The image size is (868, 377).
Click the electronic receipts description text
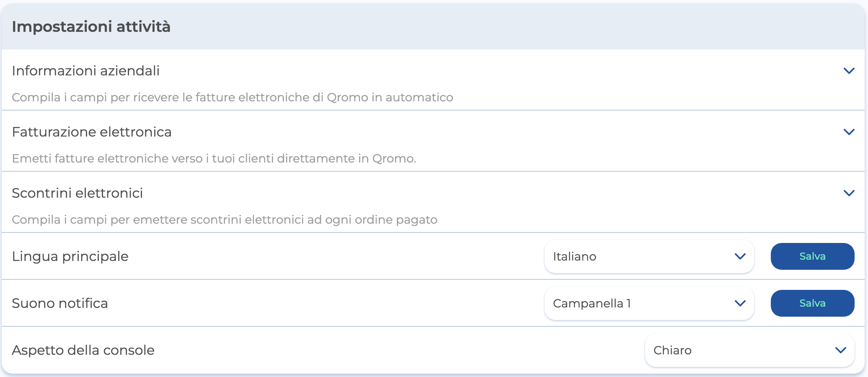coord(224,219)
